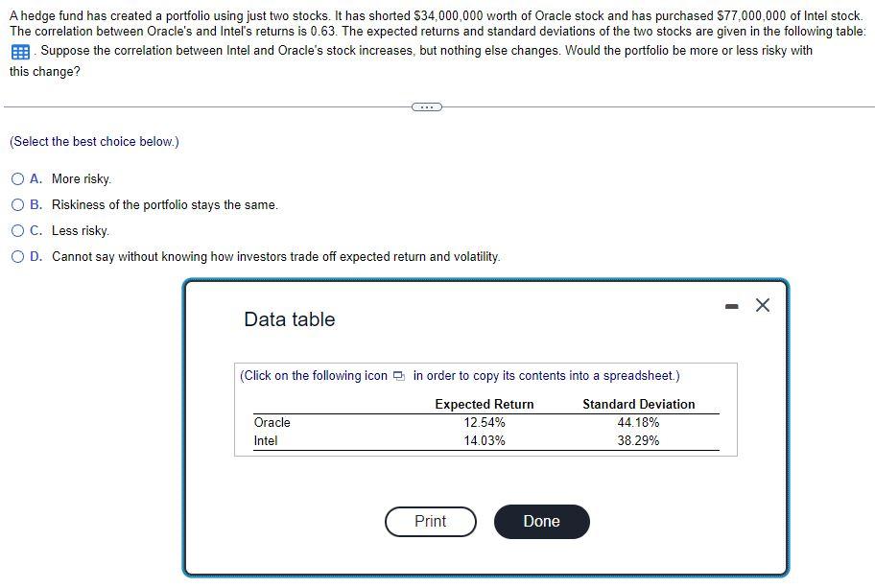Expand the ellipsis control on the divider line

pyautogui.click(x=425, y=106)
